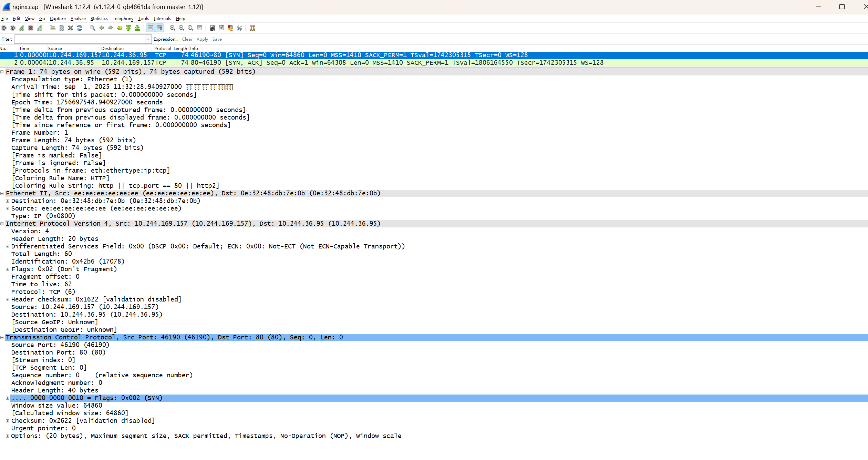Click the filter Save button
This screenshot has height=460, width=868.
click(217, 39)
